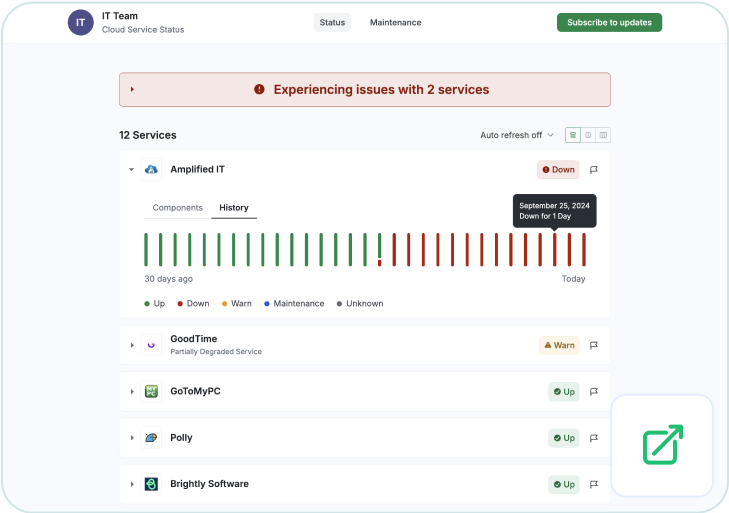This screenshot has width=729, height=513.
Task: Open the Maintenance tab
Action: (395, 22)
